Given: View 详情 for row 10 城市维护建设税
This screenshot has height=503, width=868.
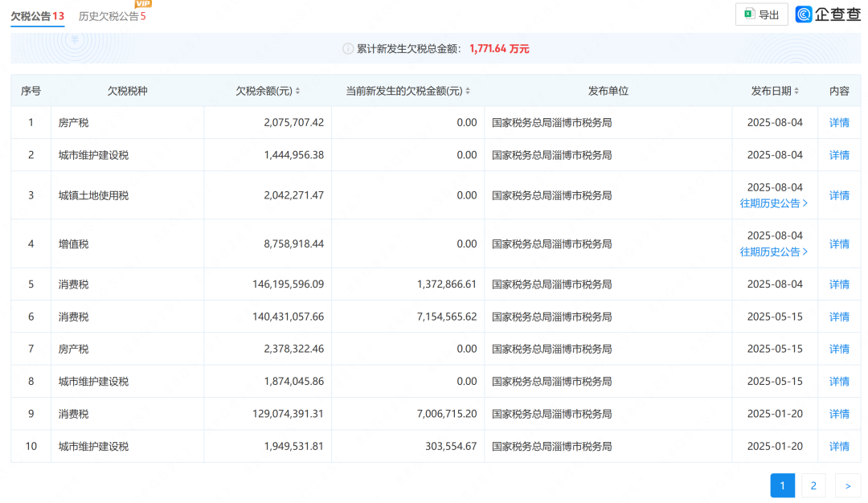Looking at the screenshot, I should pos(839,446).
